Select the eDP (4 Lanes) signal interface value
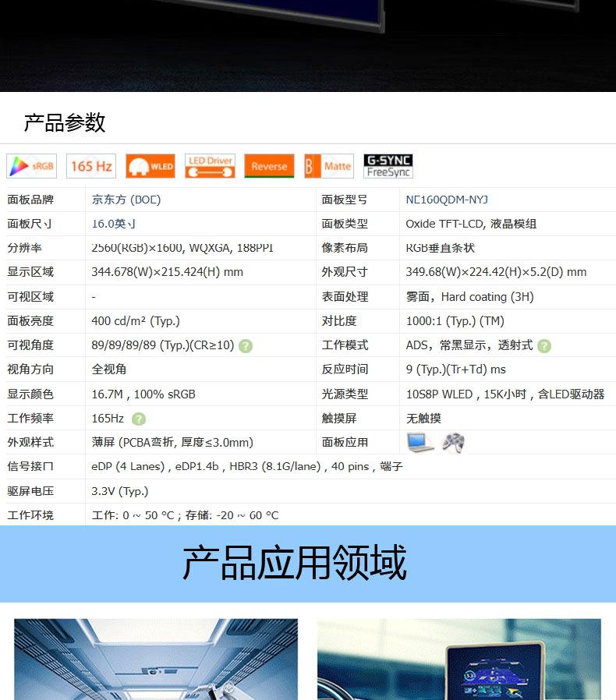Screen dimensions: 616x700 (x=247, y=466)
